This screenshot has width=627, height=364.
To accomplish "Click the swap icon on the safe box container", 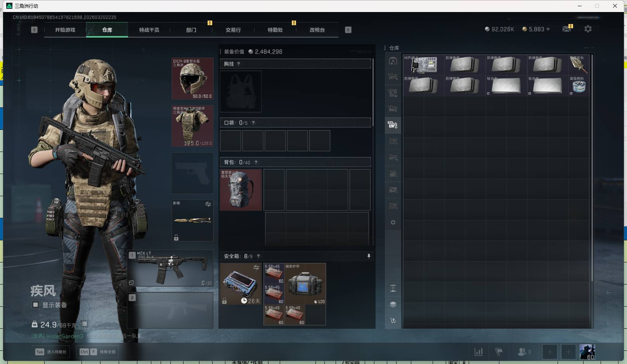I will click(256, 267).
